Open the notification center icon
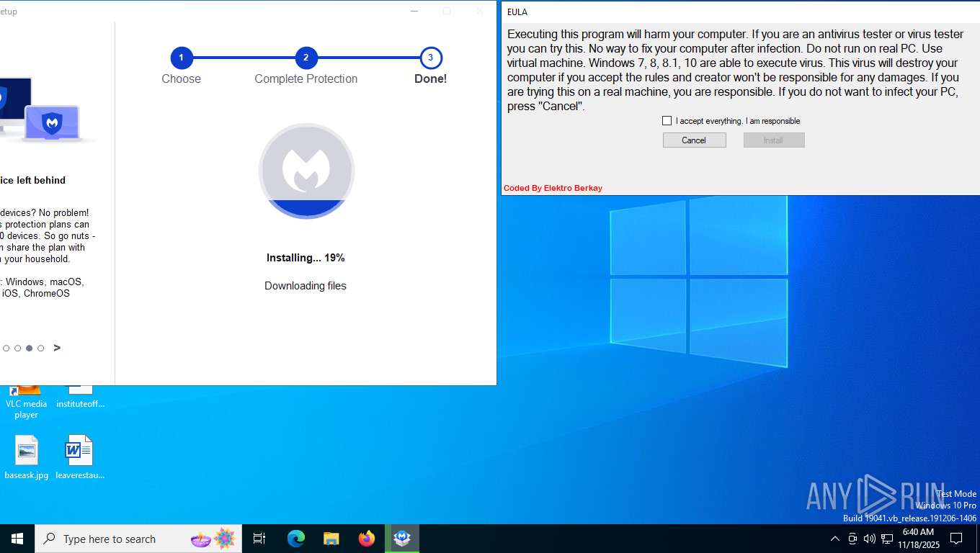The height and width of the screenshot is (553, 980). point(956,539)
